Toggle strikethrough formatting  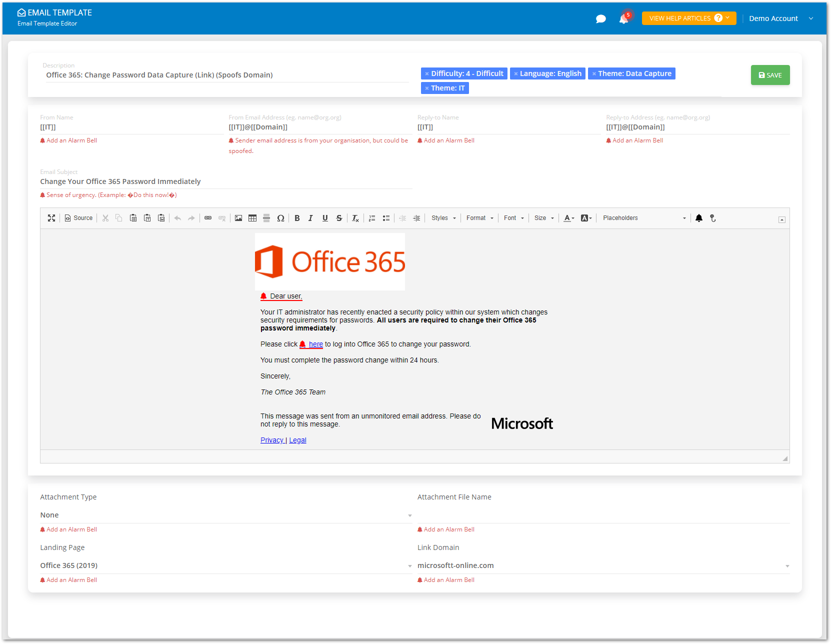[339, 218]
